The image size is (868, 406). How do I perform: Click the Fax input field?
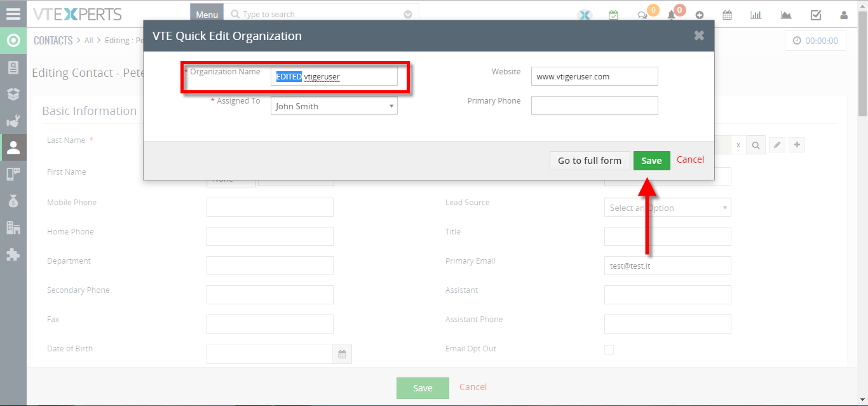point(270,324)
